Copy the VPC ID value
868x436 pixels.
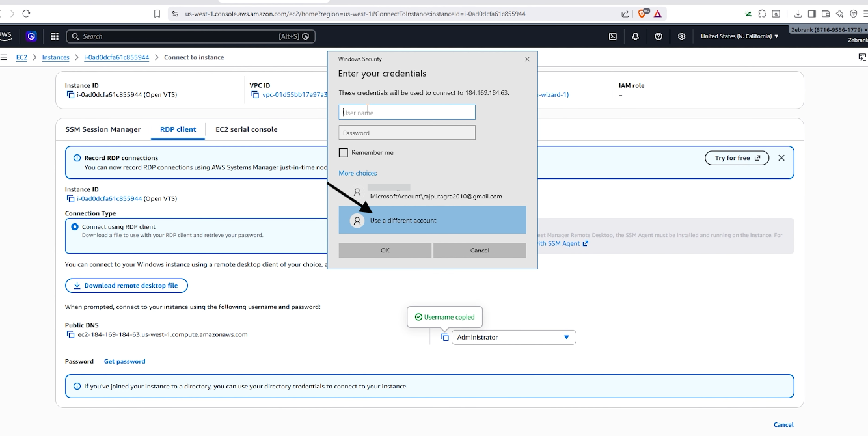(x=255, y=95)
